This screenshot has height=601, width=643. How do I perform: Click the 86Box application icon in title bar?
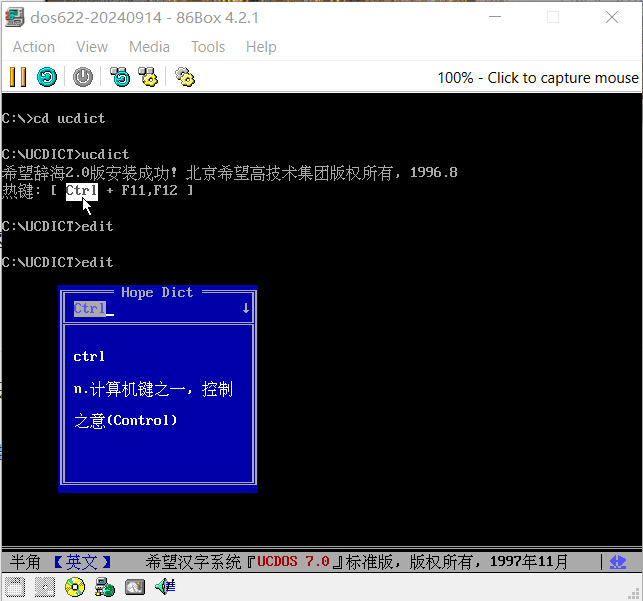coord(15,18)
